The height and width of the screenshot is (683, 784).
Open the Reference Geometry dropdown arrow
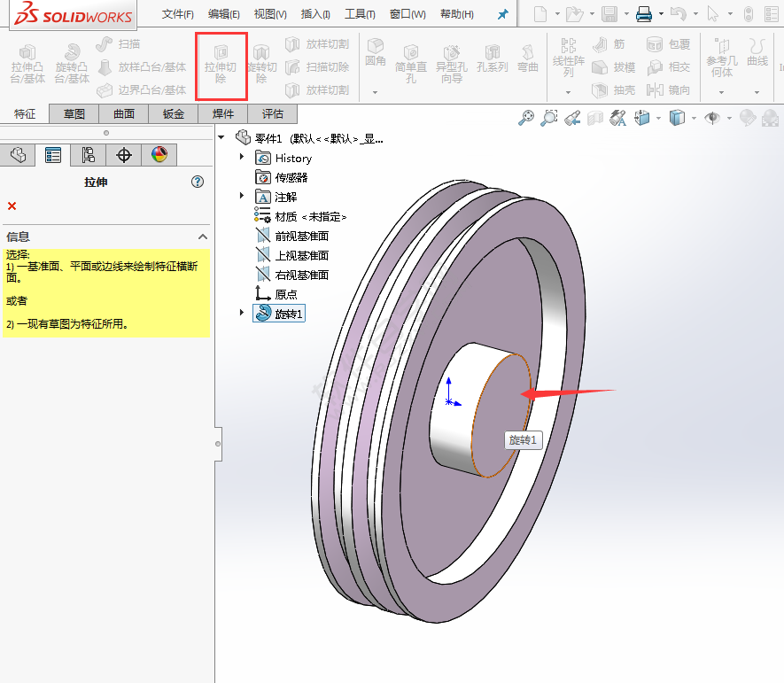click(x=721, y=92)
